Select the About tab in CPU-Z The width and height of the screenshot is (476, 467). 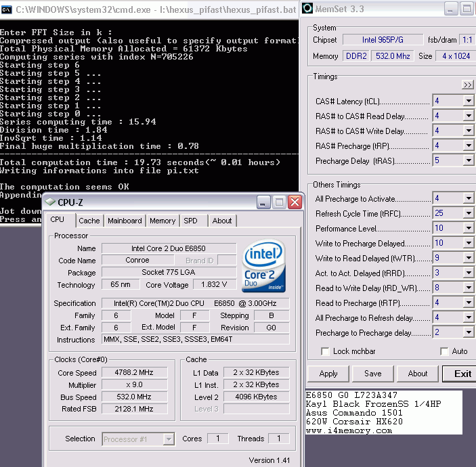[222, 221]
